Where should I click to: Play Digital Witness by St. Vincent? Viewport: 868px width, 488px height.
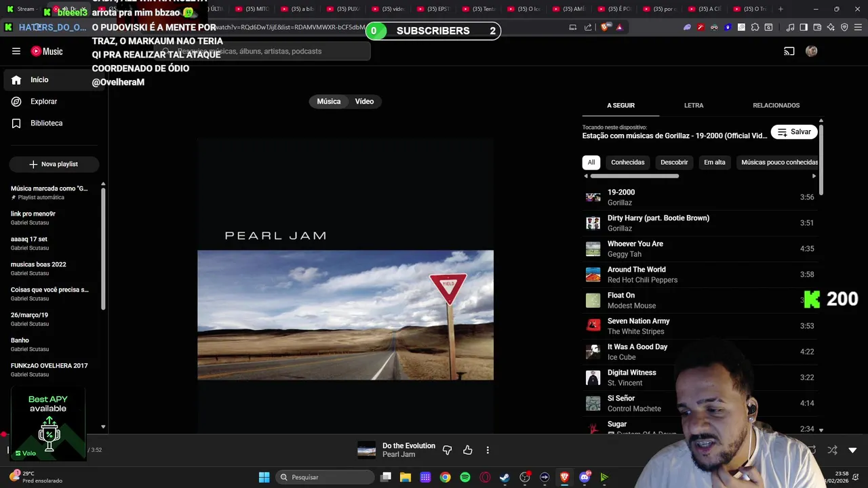point(700,378)
